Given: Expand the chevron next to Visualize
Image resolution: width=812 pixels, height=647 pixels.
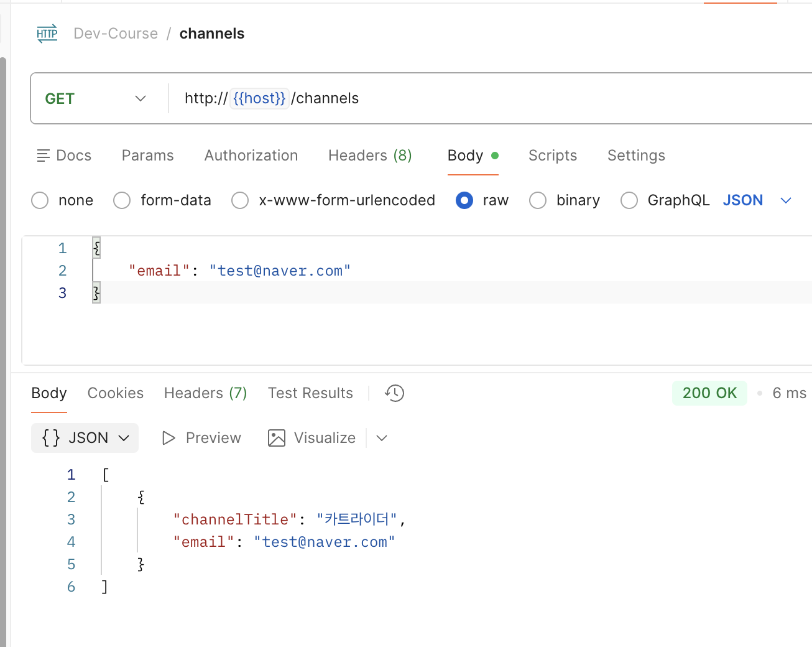Looking at the screenshot, I should [382, 438].
